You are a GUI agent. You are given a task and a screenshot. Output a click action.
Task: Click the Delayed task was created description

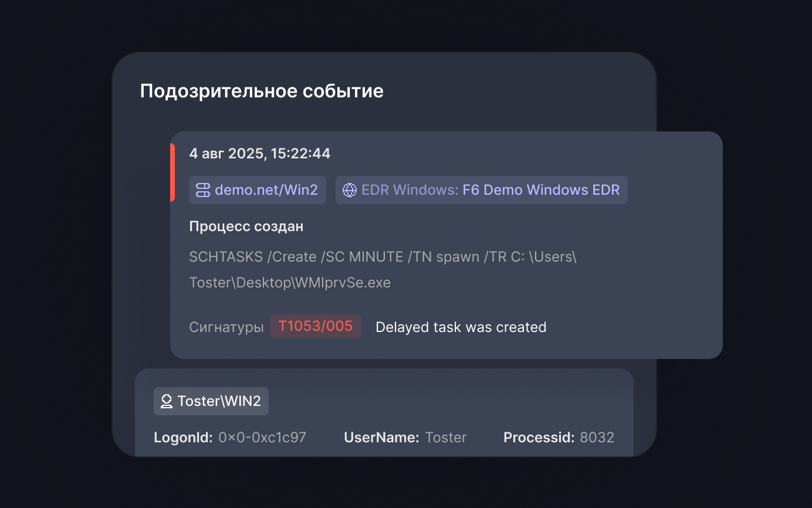(x=461, y=327)
